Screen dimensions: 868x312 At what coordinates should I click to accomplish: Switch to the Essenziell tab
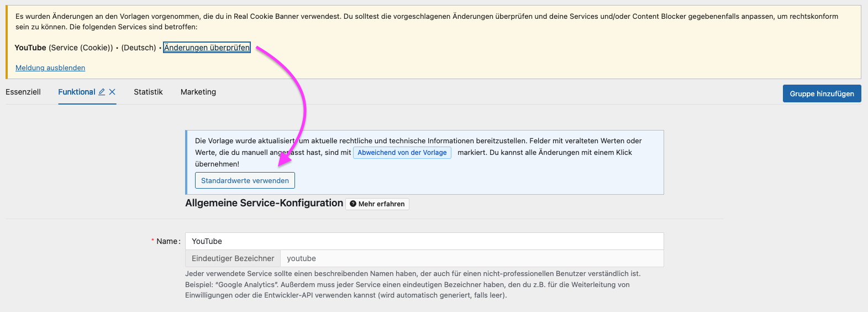tap(23, 92)
